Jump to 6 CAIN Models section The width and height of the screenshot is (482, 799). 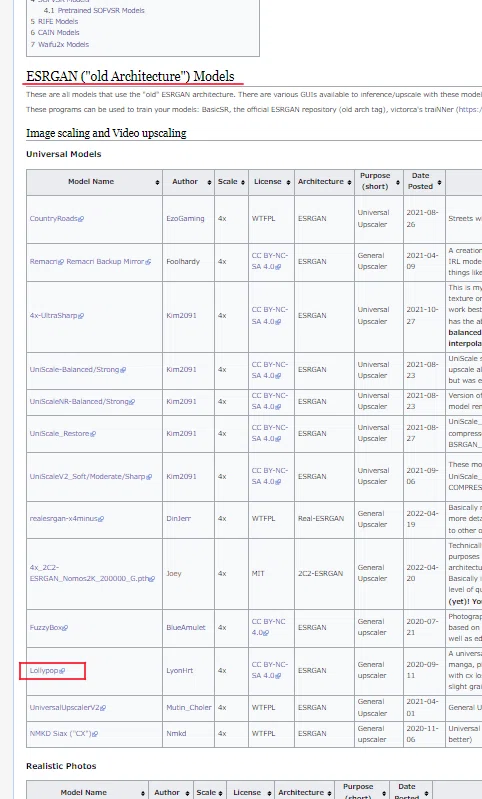point(55,33)
